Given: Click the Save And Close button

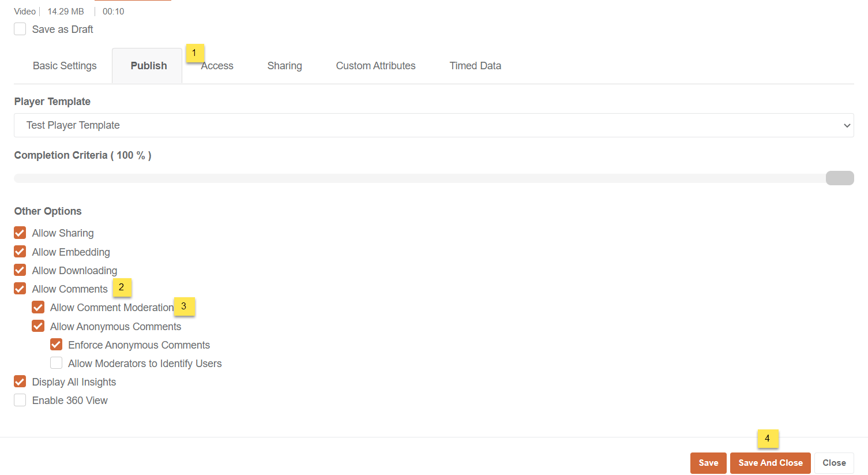Looking at the screenshot, I should (770, 463).
